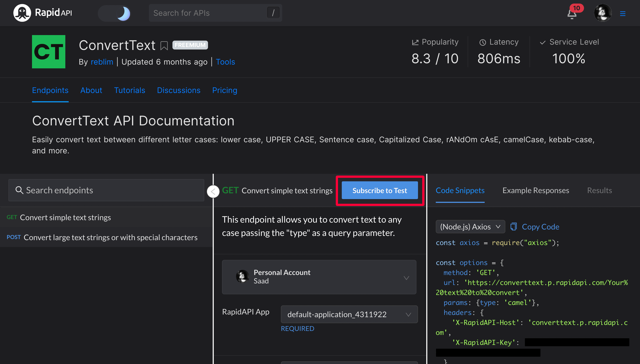640x364 pixels.
Task: Bookmark the ConvertText API
Action: [164, 45]
